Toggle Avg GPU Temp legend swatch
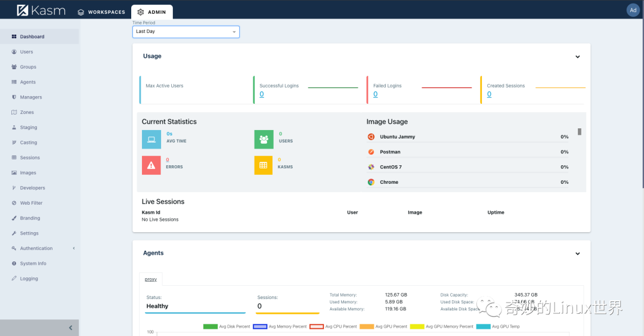The width and height of the screenshot is (644, 336). (484, 326)
